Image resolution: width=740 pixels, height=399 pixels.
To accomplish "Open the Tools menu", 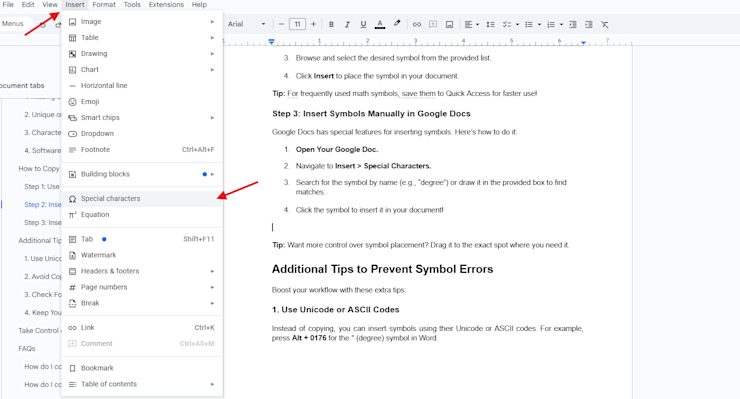I will [x=132, y=4].
